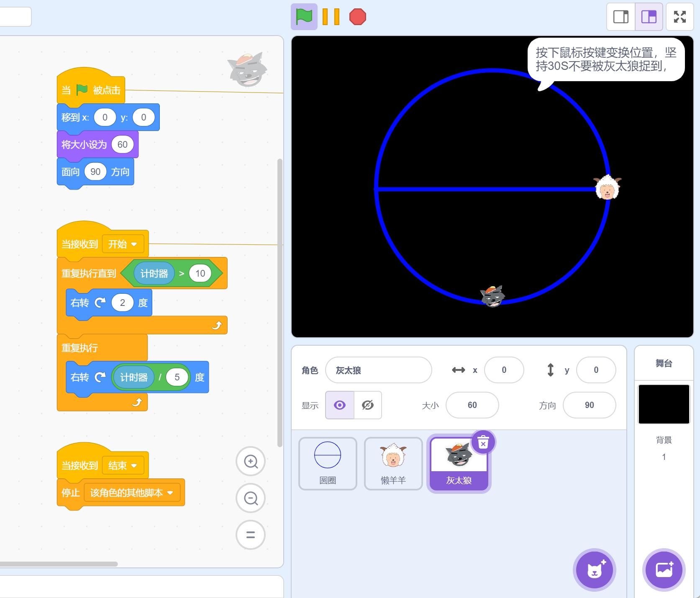Enter full screen stage mode
The image size is (700, 598).
click(x=679, y=17)
